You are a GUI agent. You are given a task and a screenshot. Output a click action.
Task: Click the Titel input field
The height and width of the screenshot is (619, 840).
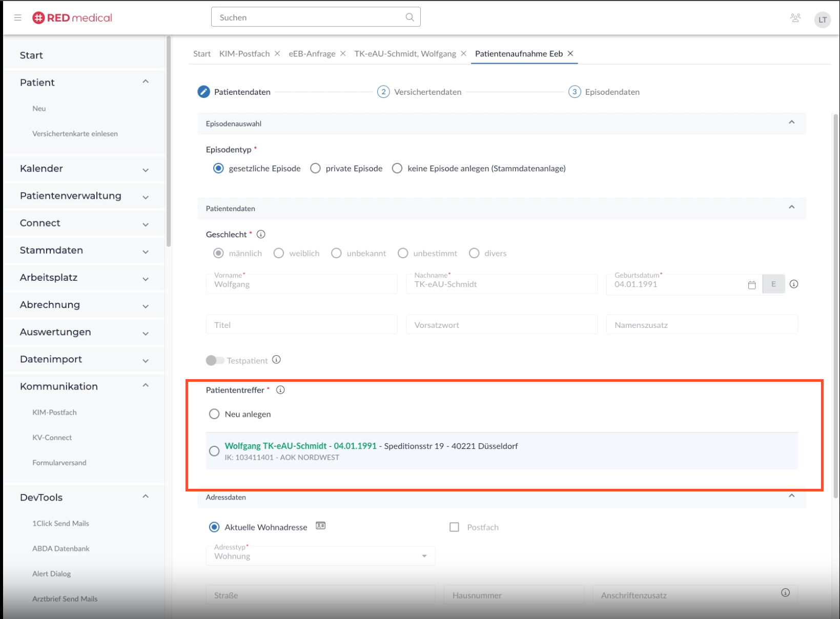[x=301, y=325]
